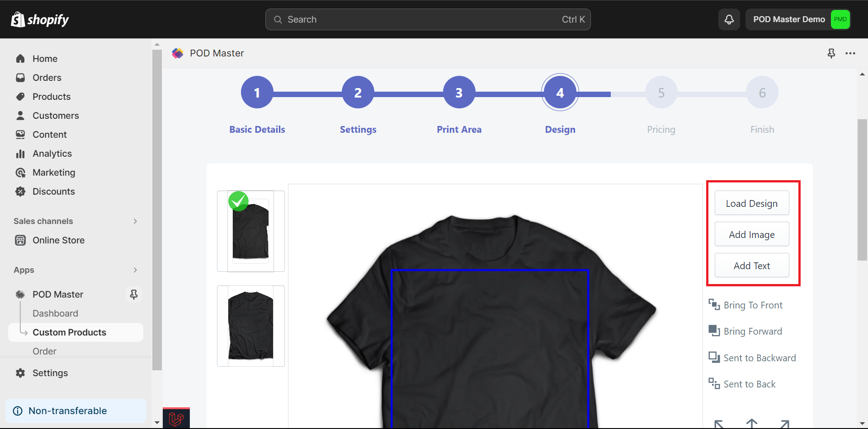This screenshot has width=868, height=429.
Task: Click the Discounts badge icon
Action: (20, 191)
